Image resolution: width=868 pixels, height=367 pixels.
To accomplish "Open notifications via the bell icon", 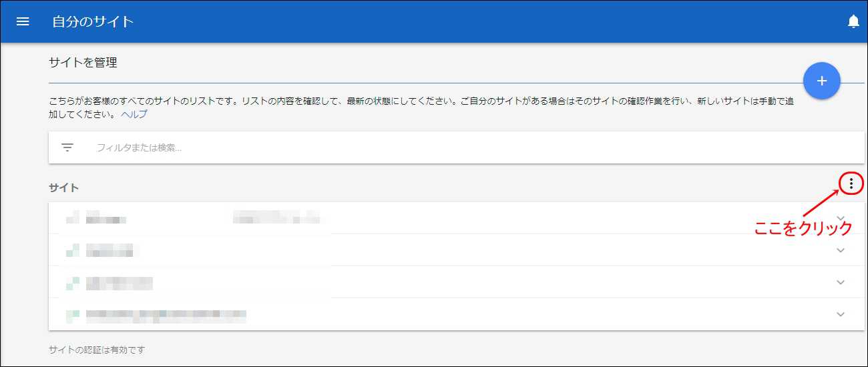I will 853,21.
